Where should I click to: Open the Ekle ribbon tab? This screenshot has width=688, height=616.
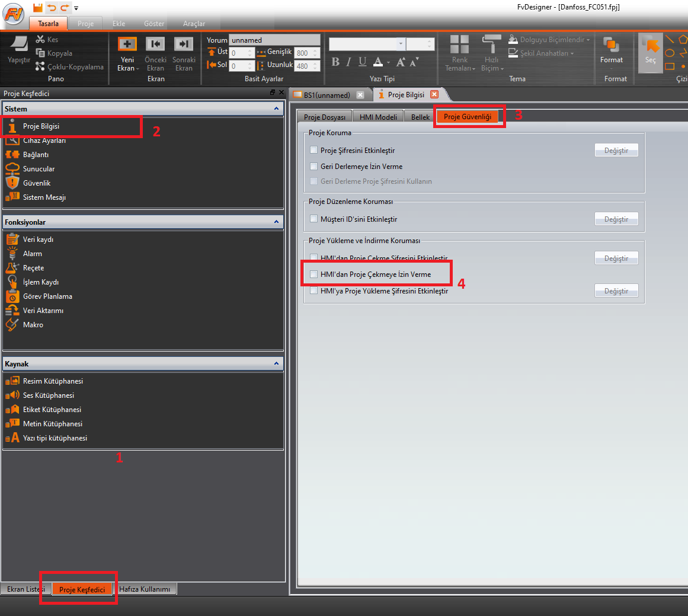coord(119,24)
